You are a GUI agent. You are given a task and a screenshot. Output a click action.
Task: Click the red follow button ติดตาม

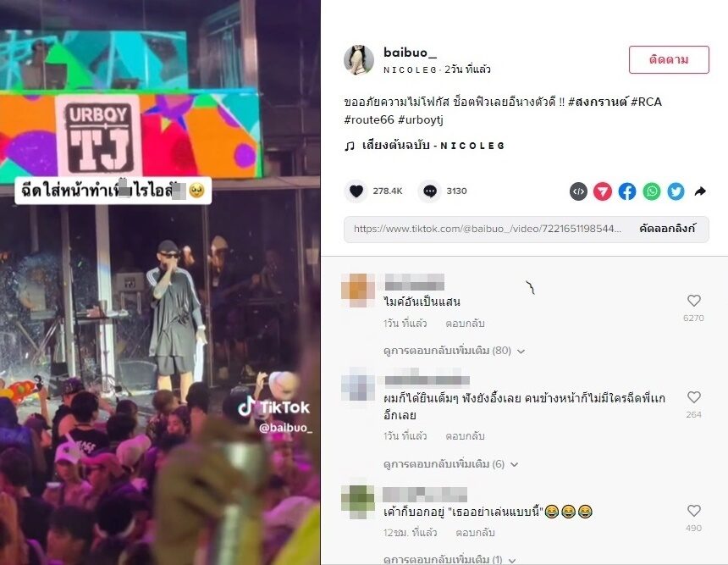(669, 59)
